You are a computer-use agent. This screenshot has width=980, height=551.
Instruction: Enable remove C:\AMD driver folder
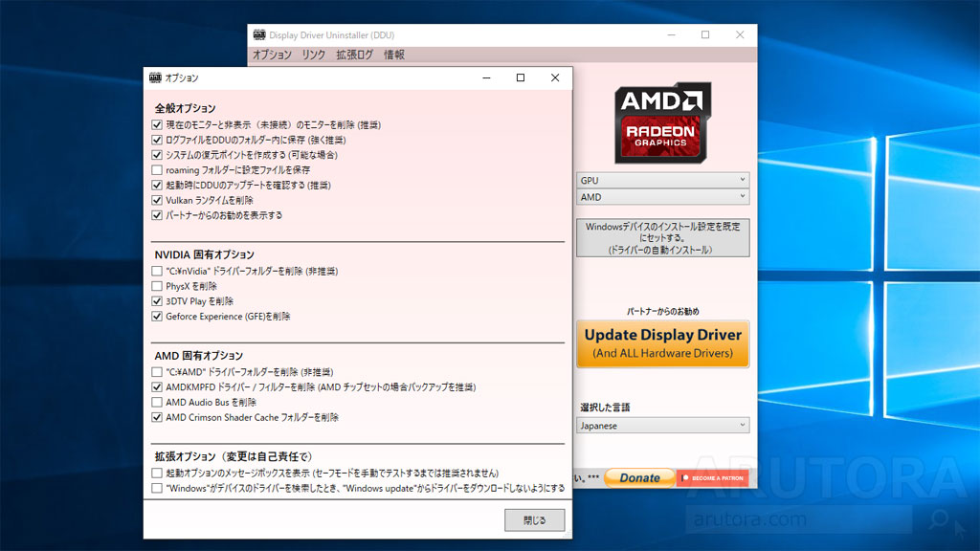pyautogui.click(x=157, y=372)
